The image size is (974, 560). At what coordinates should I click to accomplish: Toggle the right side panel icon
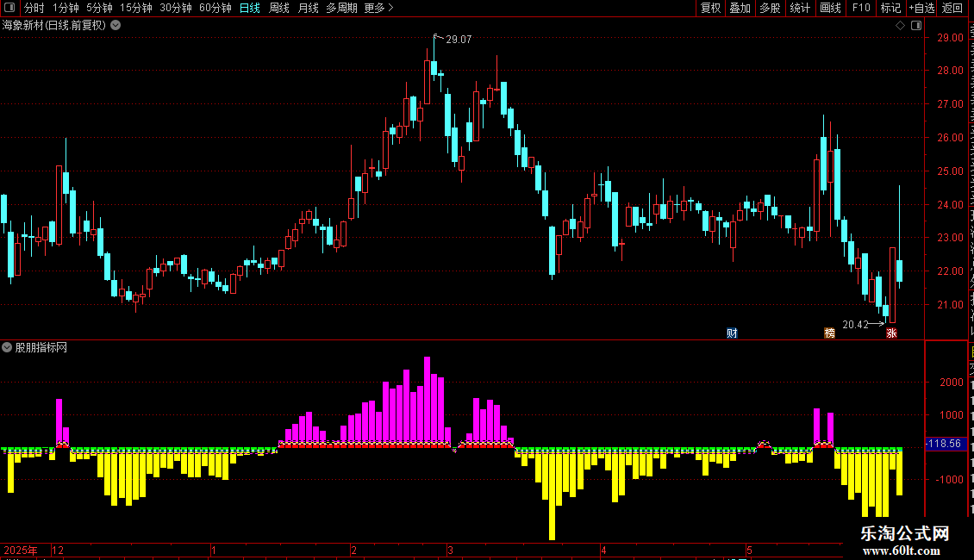click(916, 26)
